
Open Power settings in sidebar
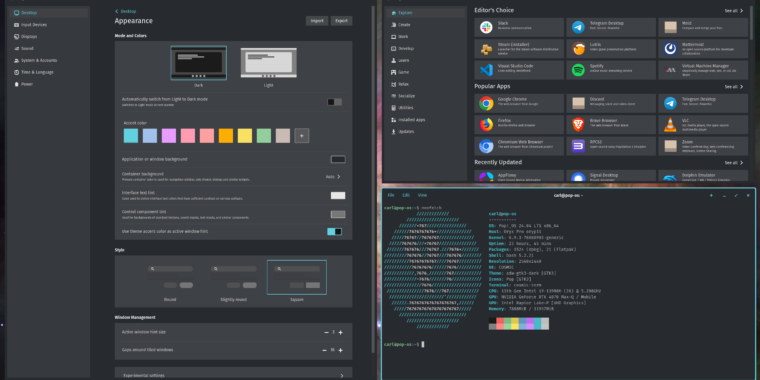[49, 84]
